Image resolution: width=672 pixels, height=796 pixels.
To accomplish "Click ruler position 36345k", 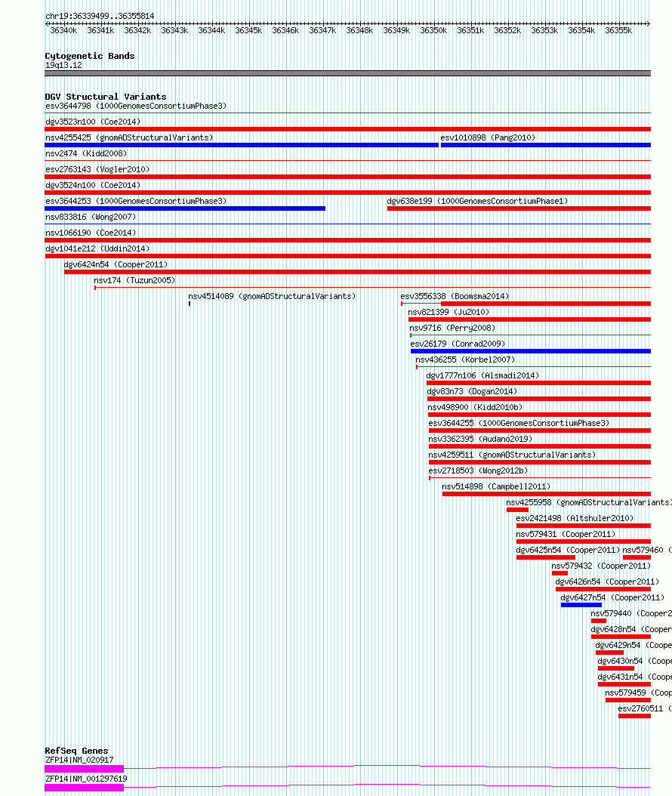I will (248, 30).
